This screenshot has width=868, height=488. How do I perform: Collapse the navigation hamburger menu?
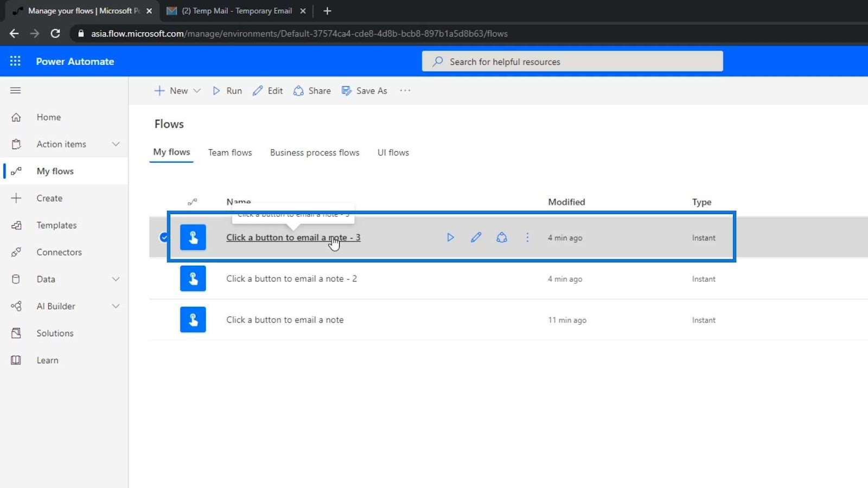(x=15, y=91)
